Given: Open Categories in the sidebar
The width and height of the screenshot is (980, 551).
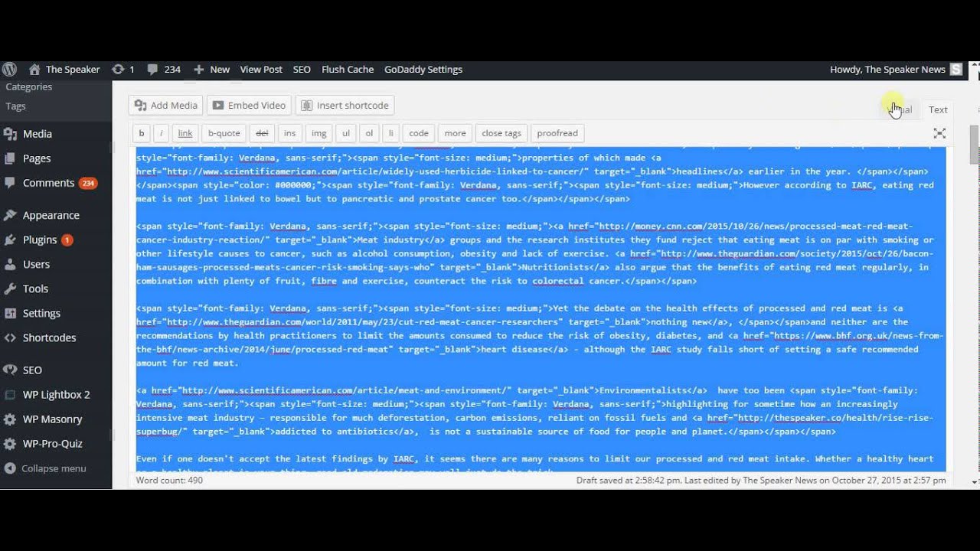Looking at the screenshot, I should pos(29,86).
